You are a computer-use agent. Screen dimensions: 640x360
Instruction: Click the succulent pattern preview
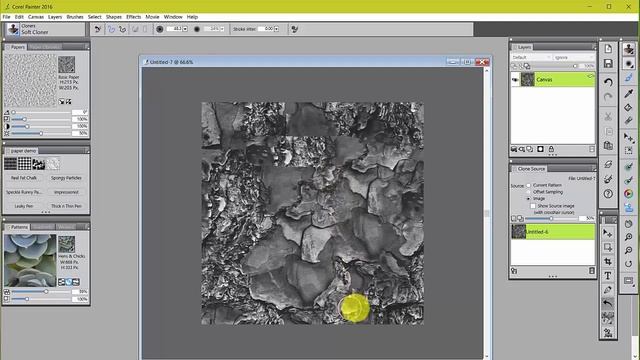click(x=30, y=260)
